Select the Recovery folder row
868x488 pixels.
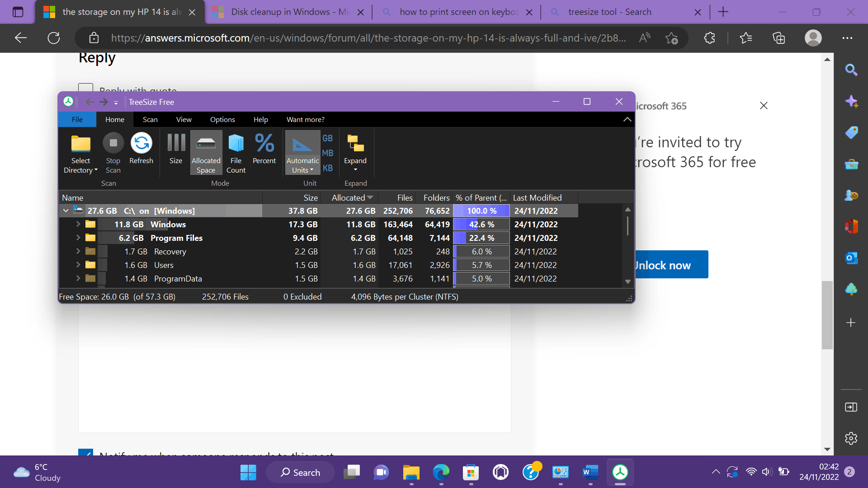point(170,252)
